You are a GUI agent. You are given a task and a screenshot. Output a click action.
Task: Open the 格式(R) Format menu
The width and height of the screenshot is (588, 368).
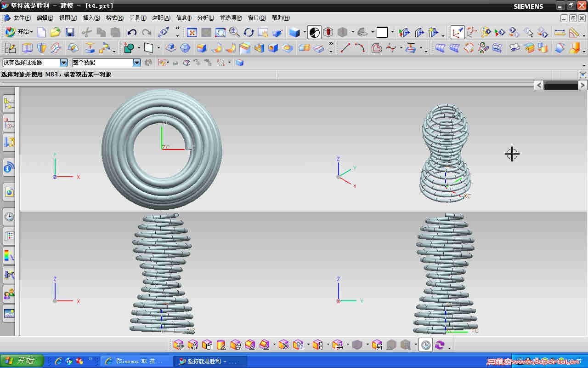click(114, 18)
